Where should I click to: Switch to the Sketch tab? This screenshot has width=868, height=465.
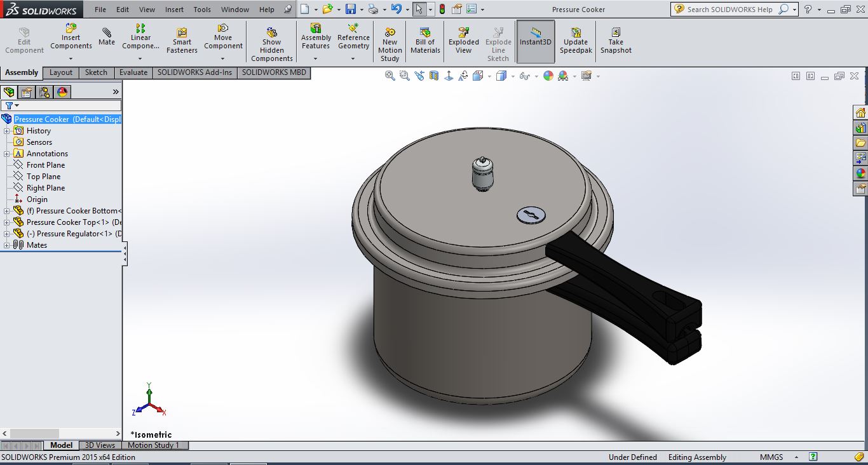pos(97,72)
